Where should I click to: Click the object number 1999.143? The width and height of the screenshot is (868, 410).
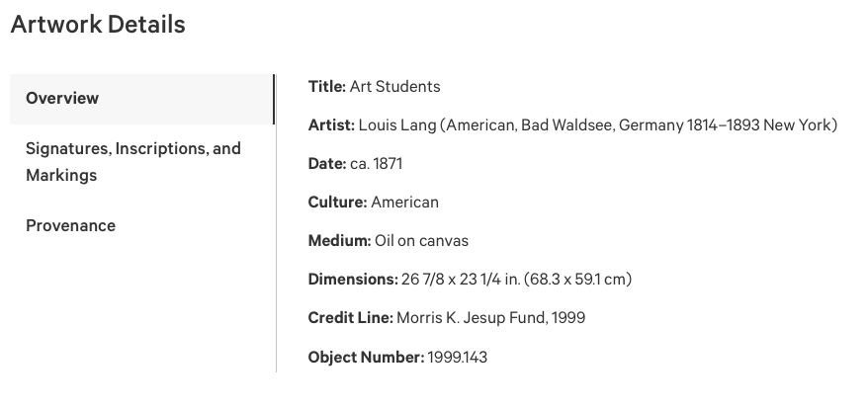pyautogui.click(x=458, y=357)
